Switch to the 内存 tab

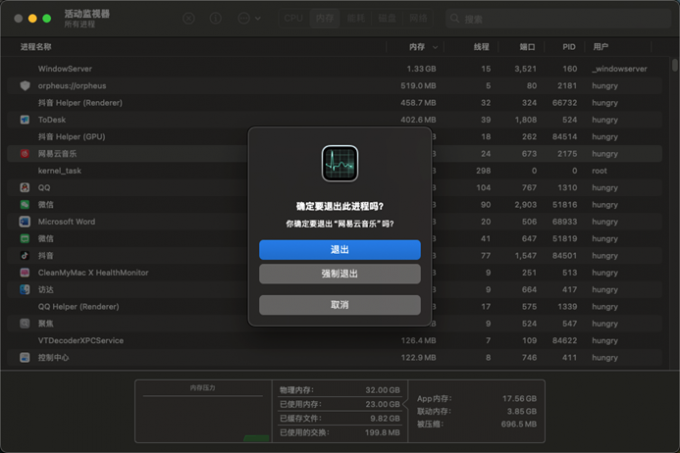click(x=324, y=19)
